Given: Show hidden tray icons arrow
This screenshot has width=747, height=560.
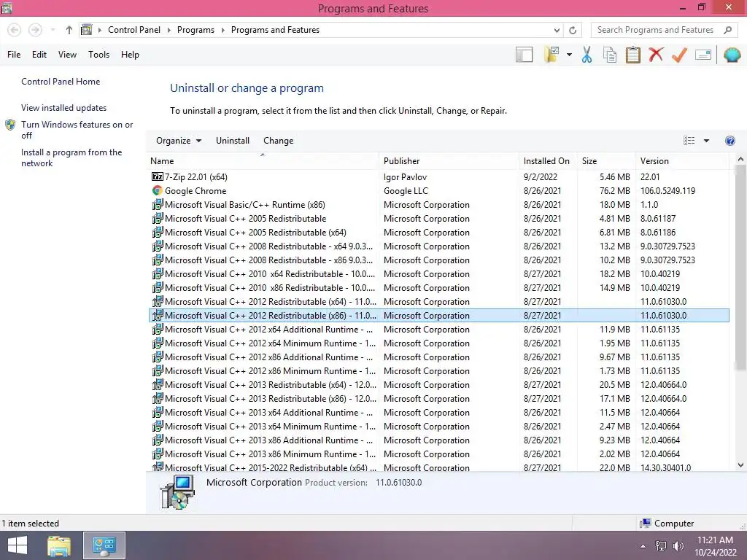Looking at the screenshot, I should (x=643, y=546).
